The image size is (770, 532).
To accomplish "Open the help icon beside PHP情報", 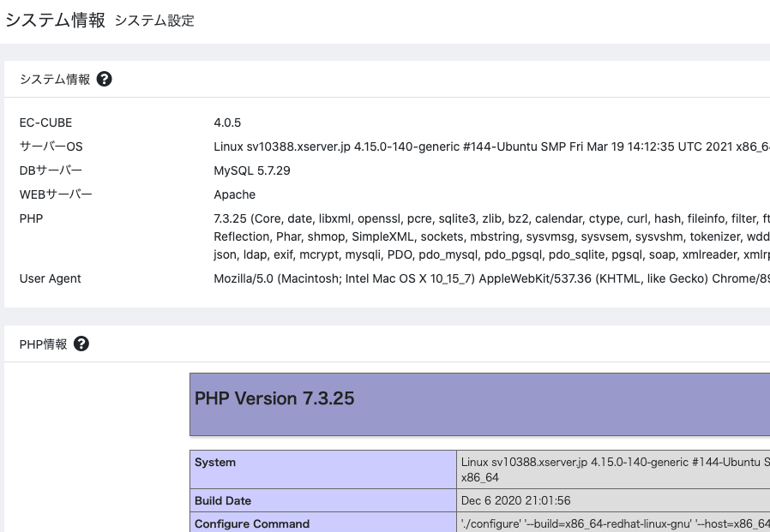I will pos(81,344).
